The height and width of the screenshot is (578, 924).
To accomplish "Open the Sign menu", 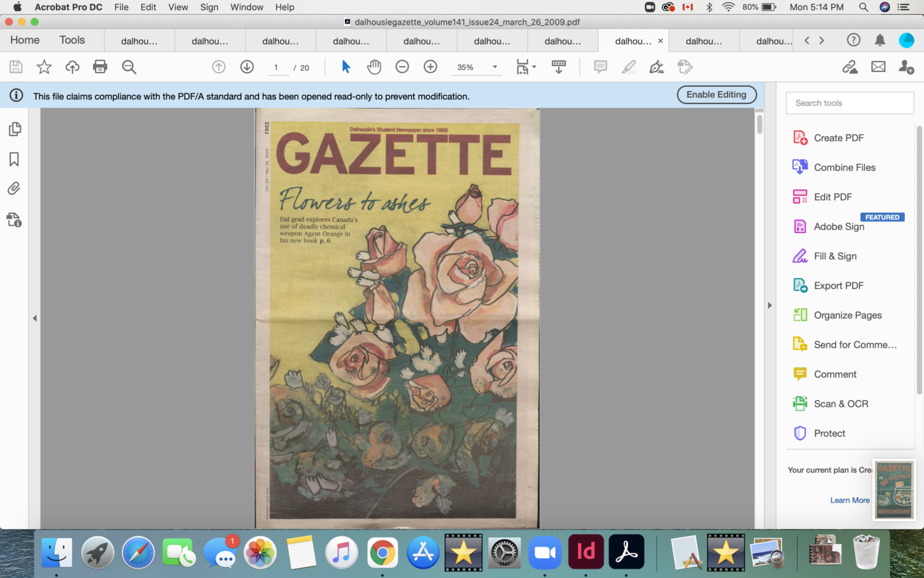I will [x=209, y=7].
